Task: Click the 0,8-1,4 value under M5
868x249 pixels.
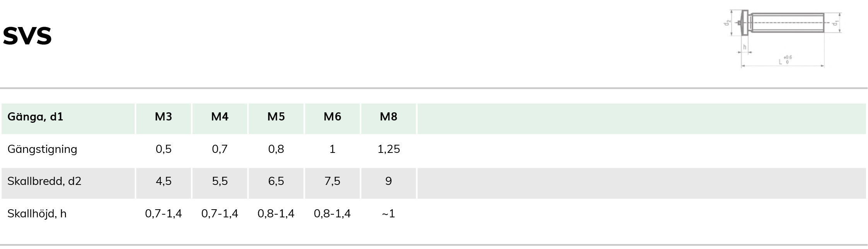Action: (276, 213)
